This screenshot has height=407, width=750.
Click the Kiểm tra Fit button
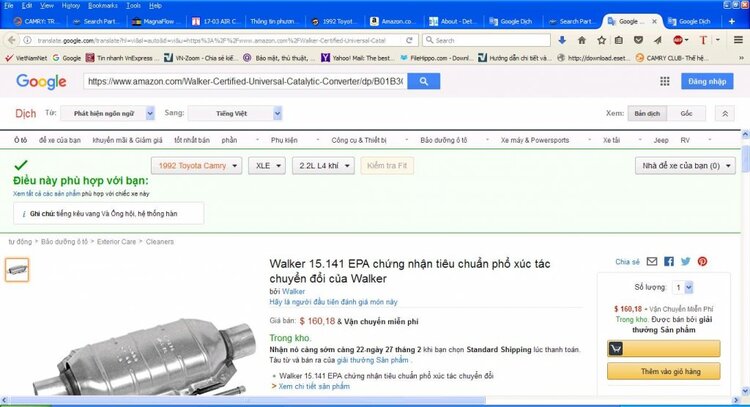tap(387, 166)
